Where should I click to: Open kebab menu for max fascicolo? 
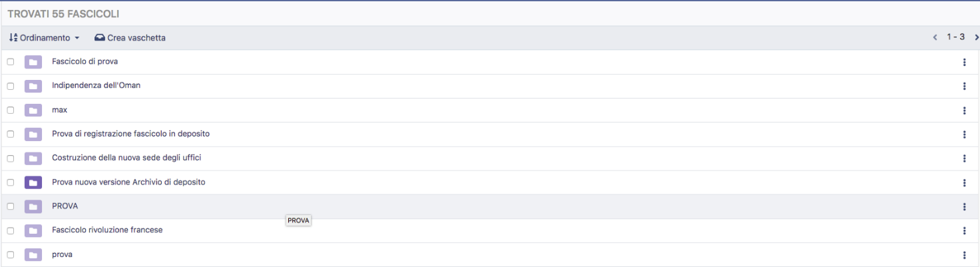pos(964,110)
